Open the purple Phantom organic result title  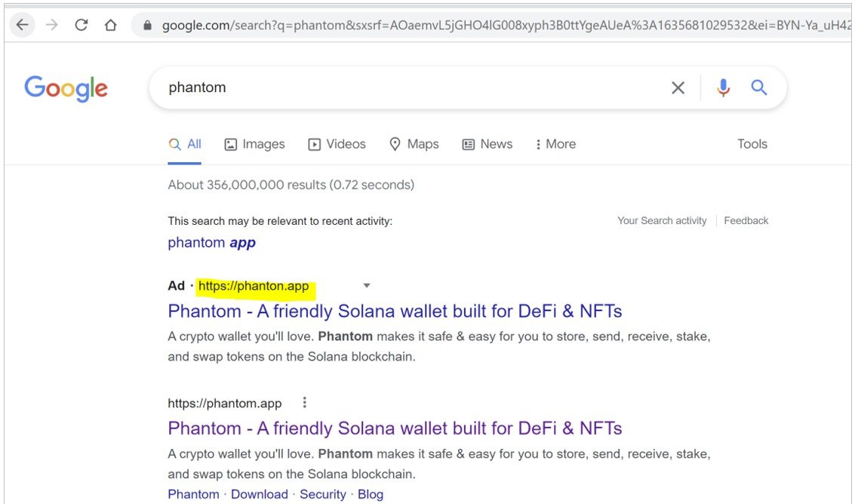395,429
